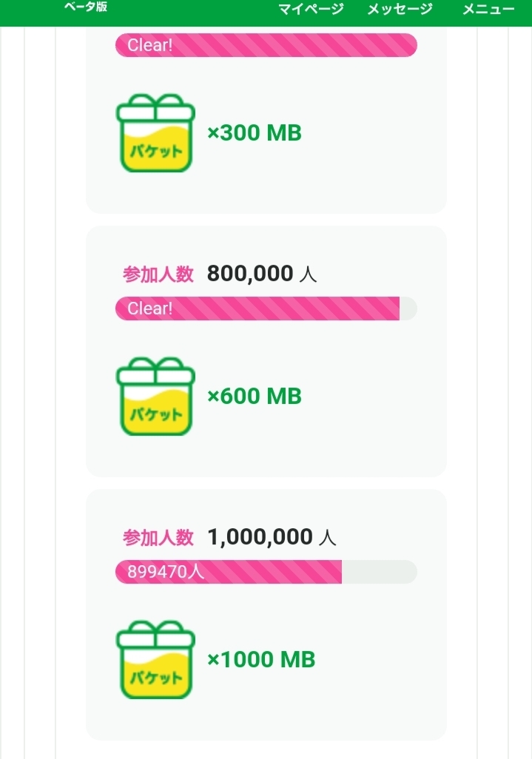The height and width of the screenshot is (759, 532).
Task: Select the ×300 MB reward text
Action: (255, 133)
